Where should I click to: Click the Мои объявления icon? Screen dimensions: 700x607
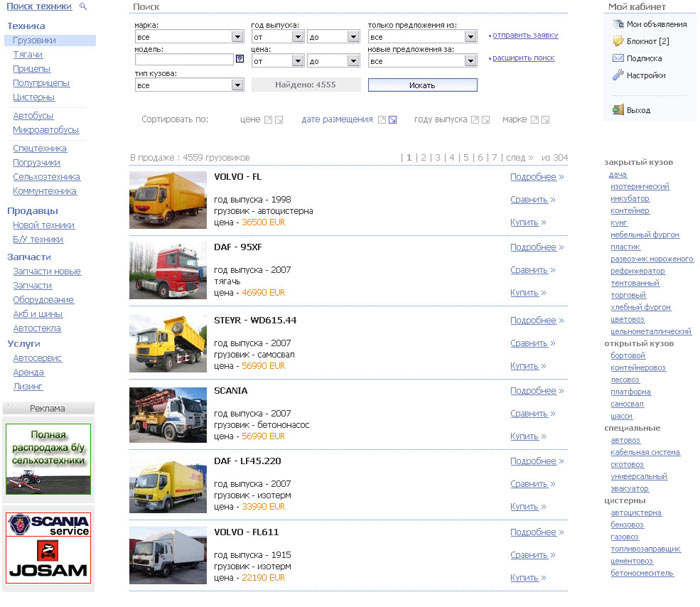coord(617,24)
